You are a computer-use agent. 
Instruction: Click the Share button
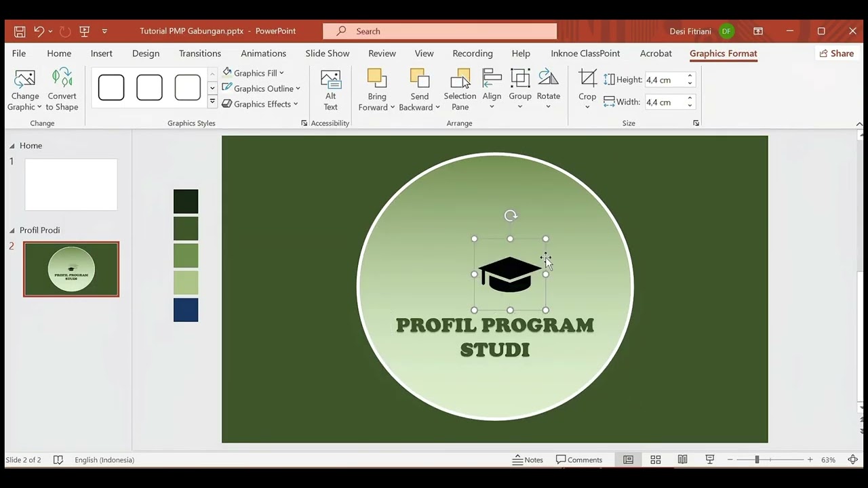837,54
